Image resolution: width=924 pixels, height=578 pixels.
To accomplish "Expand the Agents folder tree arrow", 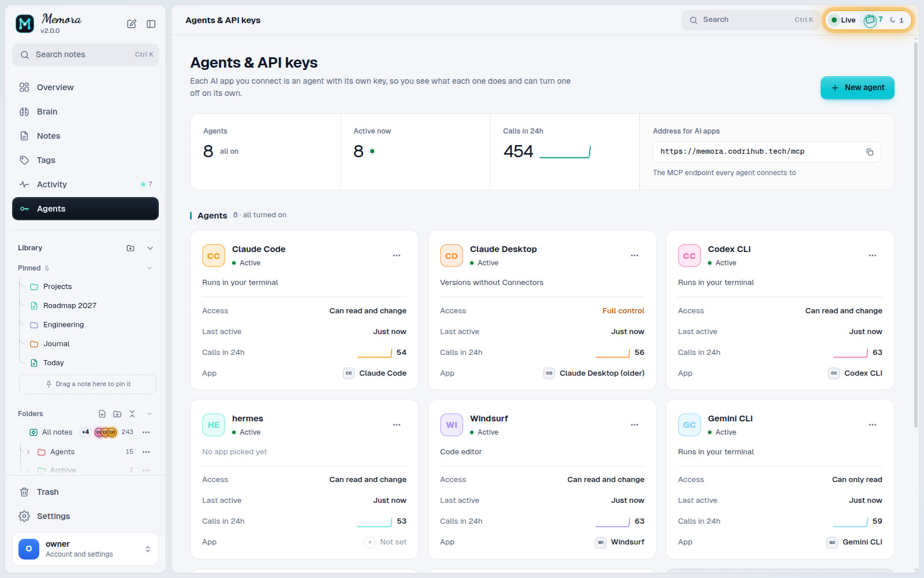I will click(28, 452).
